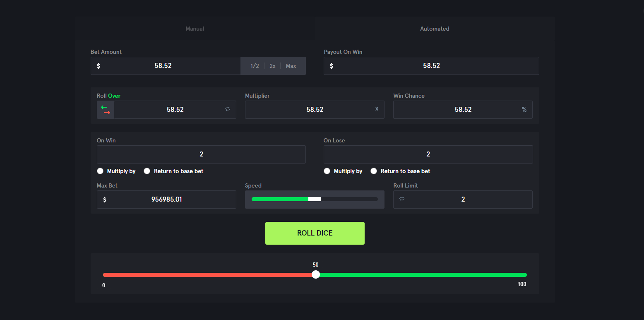Click the Speed bar control

315,199
